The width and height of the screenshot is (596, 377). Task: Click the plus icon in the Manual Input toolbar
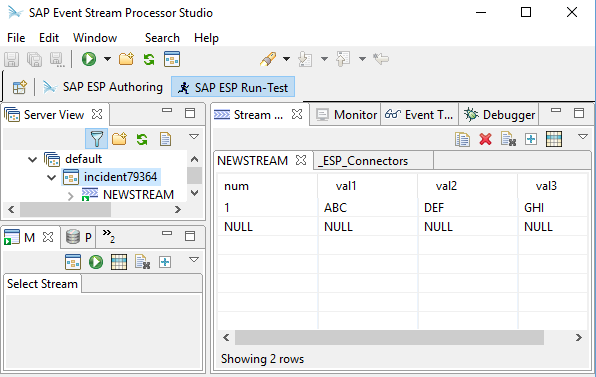[x=165, y=262]
